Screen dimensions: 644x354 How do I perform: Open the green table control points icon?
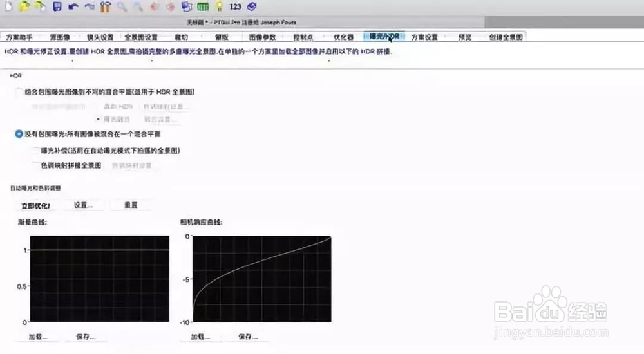coord(203,6)
